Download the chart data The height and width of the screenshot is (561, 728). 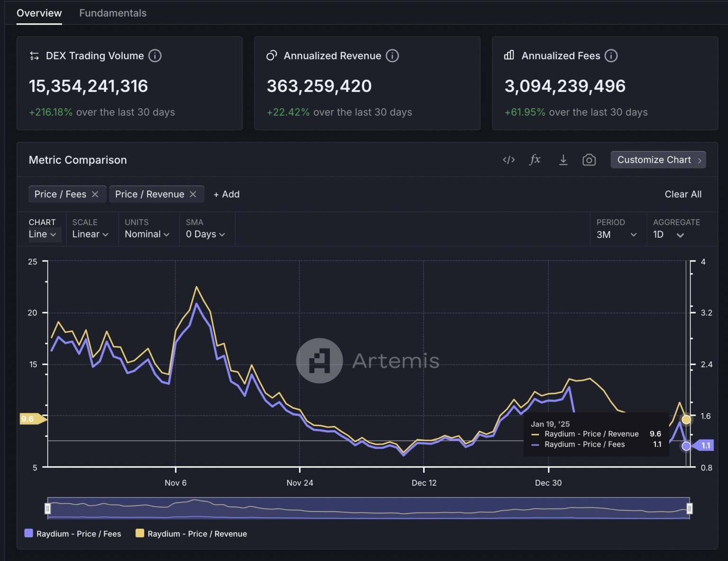click(x=563, y=160)
